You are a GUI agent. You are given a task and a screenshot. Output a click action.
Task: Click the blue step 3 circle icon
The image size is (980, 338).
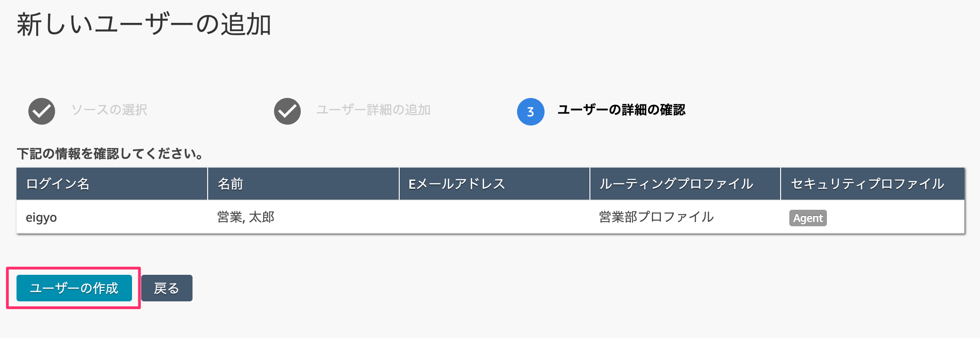point(531,112)
